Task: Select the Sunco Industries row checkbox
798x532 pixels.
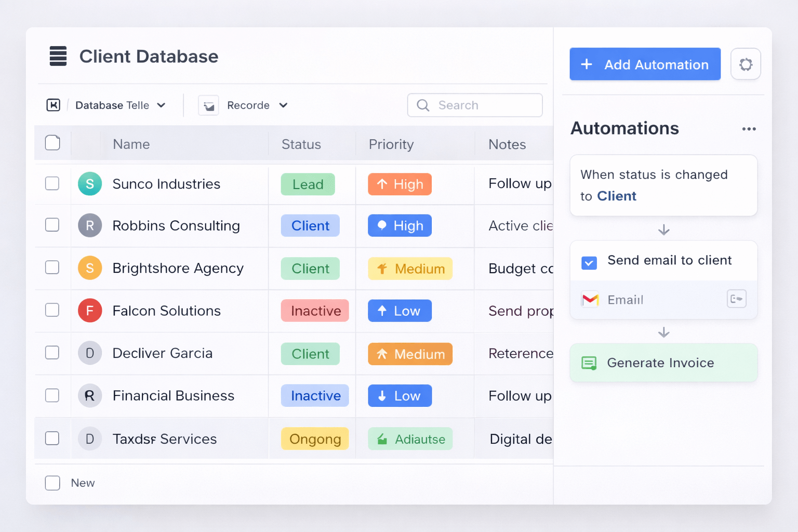Action: [52, 183]
